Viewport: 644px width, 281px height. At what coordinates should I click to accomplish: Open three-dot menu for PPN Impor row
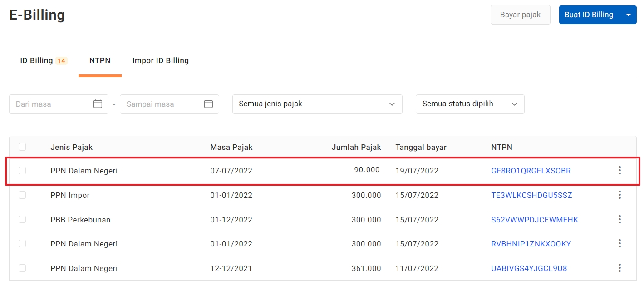[x=619, y=195]
